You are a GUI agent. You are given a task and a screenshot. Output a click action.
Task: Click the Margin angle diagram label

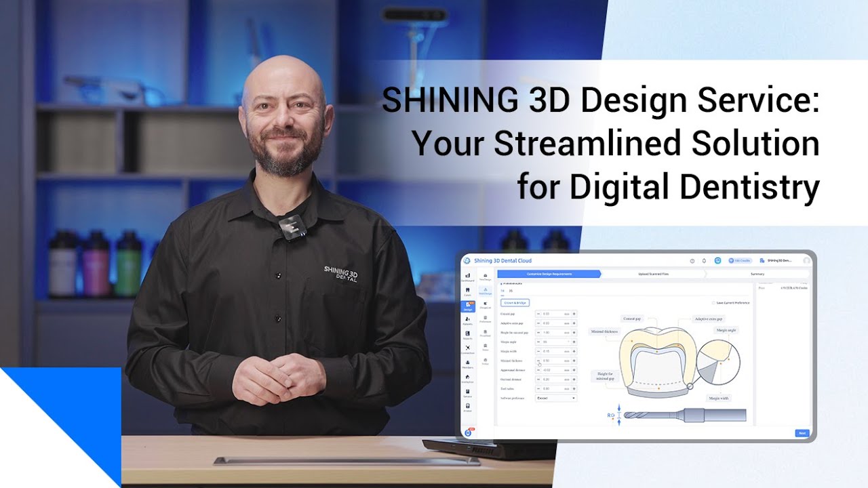pyautogui.click(x=726, y=330)
